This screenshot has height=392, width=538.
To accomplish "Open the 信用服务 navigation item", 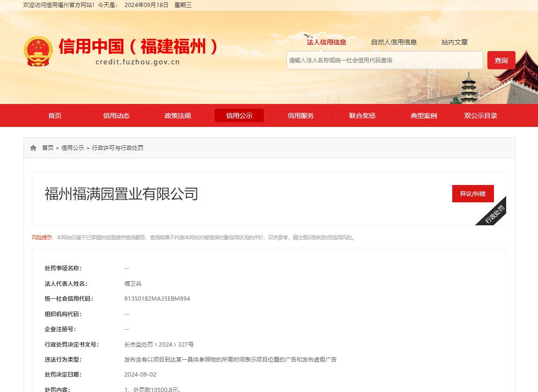I will pos(300,116).
